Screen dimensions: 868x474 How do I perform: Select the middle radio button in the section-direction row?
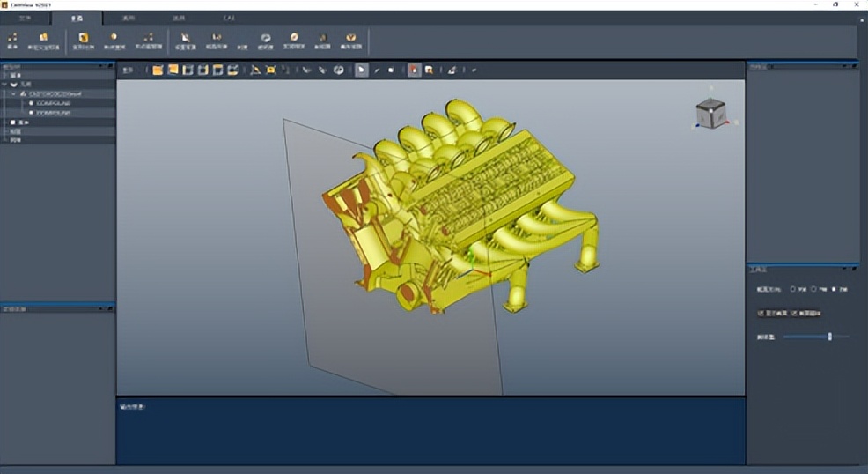(x=813, y=289)
